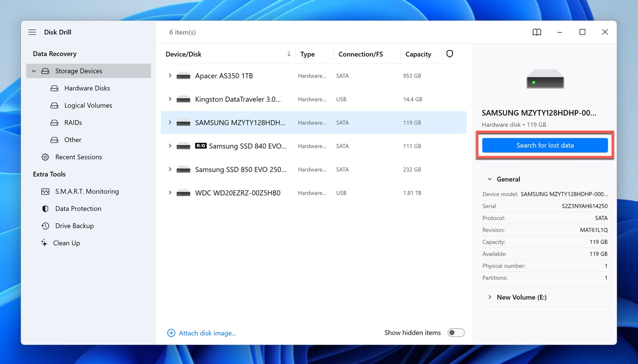Expand New Volume (E:) section

[x=490, y=297]
